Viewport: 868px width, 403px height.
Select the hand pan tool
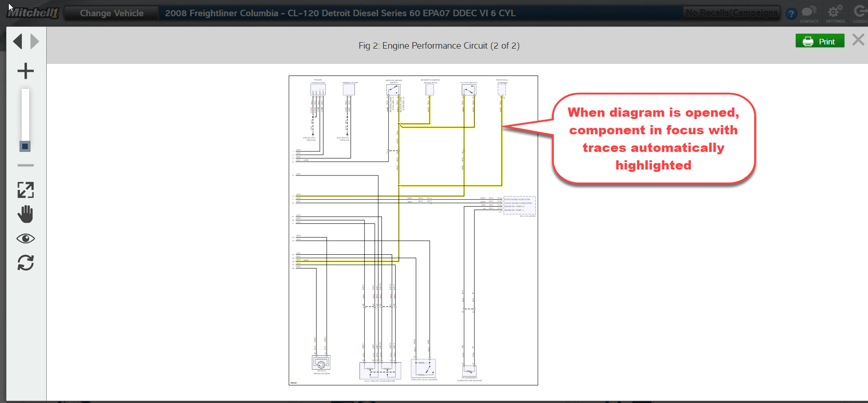(x=25, y=214)
